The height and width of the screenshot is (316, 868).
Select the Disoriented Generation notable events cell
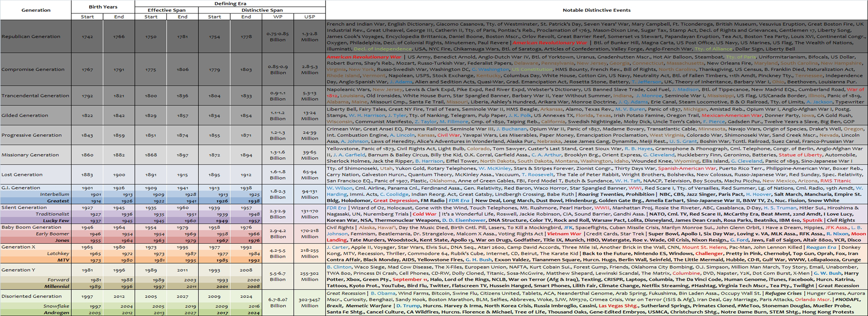596,302
